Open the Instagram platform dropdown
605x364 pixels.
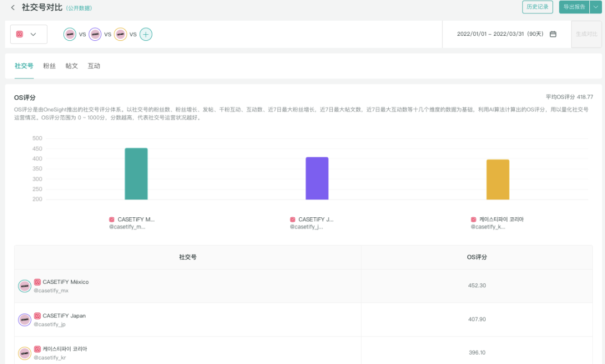click(29, 34)
